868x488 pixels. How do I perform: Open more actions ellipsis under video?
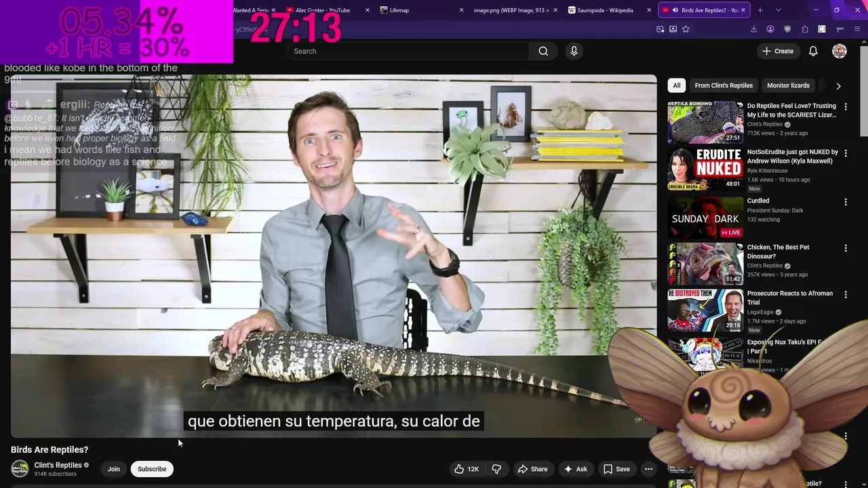click(x=648, y=469)
